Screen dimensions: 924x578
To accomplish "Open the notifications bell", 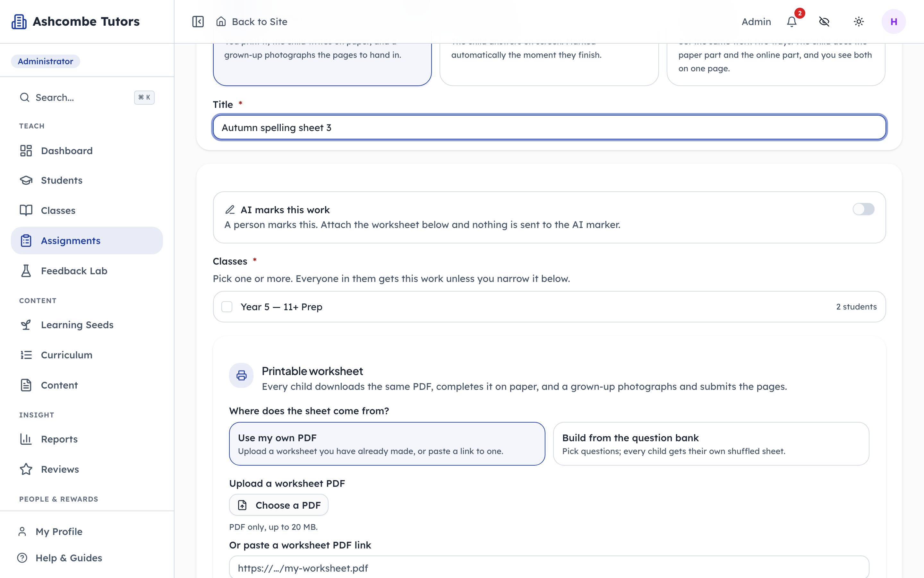I will click(x=792, y=22).
